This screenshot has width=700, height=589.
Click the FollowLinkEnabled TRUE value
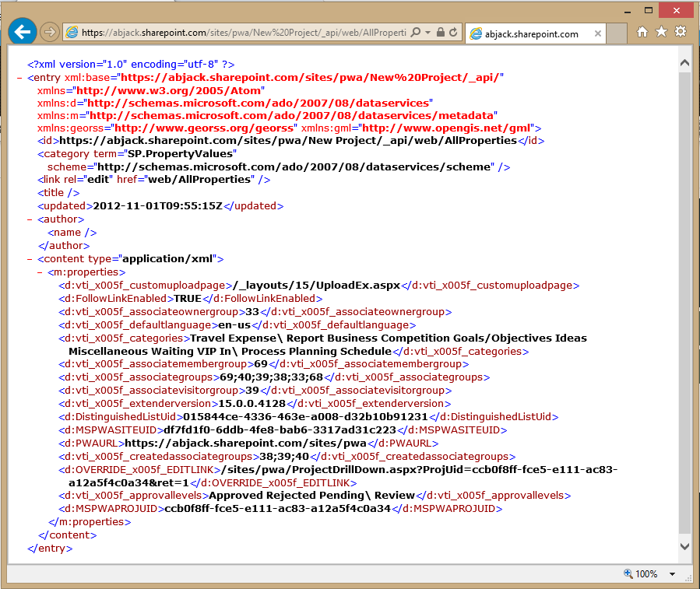tap(188, 299)
